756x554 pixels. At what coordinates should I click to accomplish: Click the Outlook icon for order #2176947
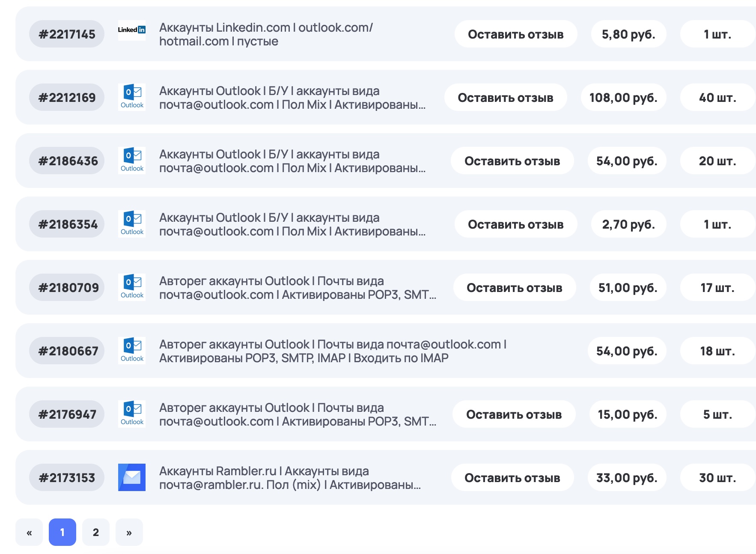tap(132, 414)
